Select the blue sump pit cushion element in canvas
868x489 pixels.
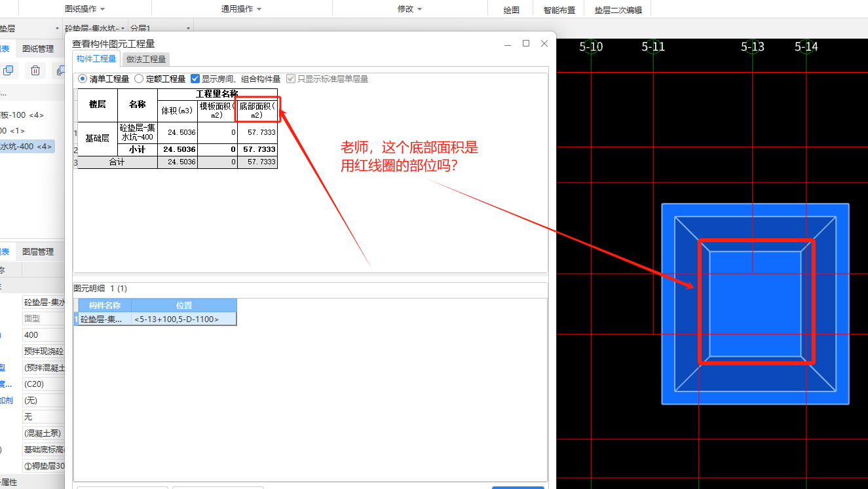point(755,303)
